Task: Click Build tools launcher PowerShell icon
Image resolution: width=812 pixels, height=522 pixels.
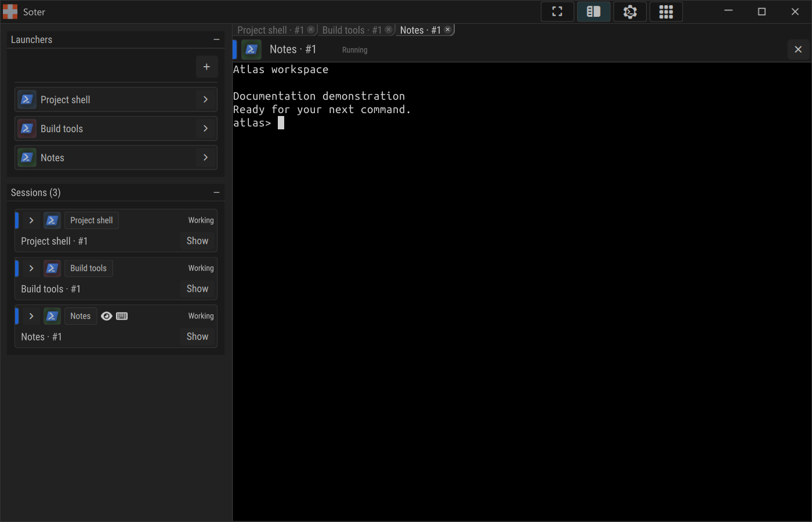Action: point(27,129)
